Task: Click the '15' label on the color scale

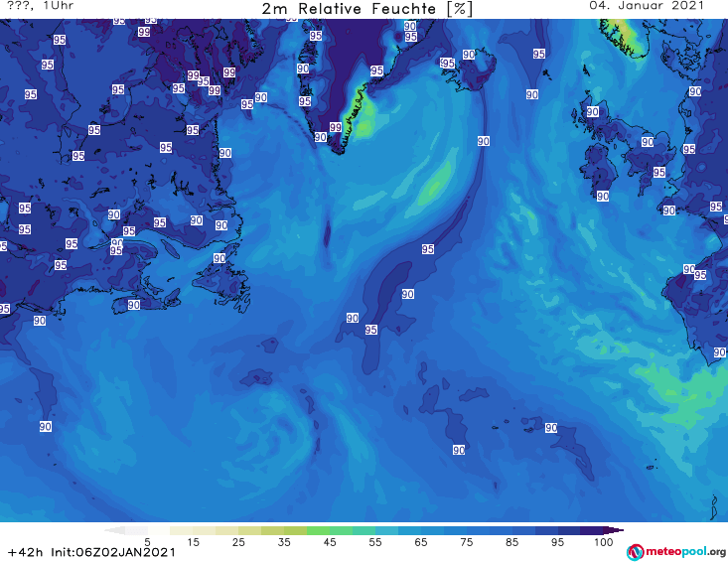Action: (x=193, y=542)
